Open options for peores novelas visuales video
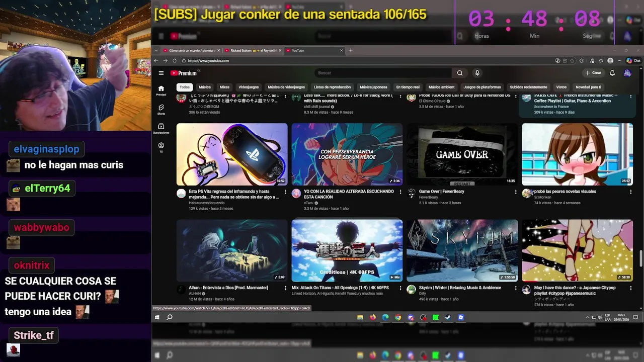The width and height of the screenshot is (644, 362). click(631, 192)
